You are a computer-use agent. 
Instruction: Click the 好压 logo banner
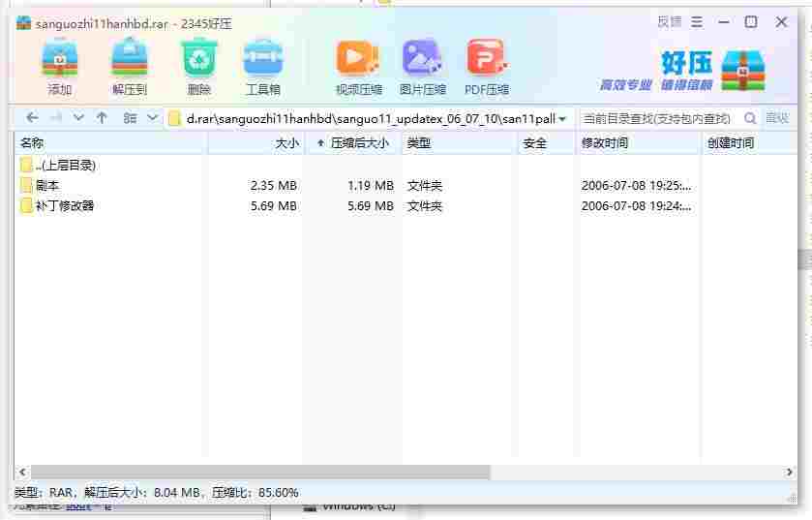683,70
